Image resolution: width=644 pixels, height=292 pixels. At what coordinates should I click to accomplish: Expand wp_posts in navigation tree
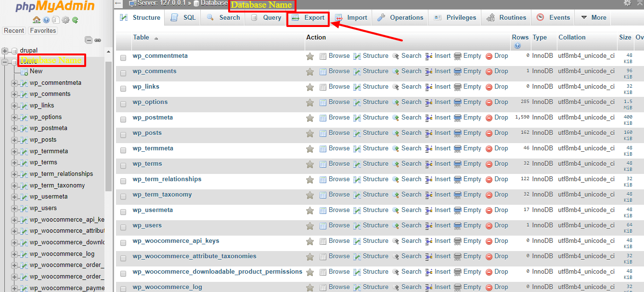(14, 140)
